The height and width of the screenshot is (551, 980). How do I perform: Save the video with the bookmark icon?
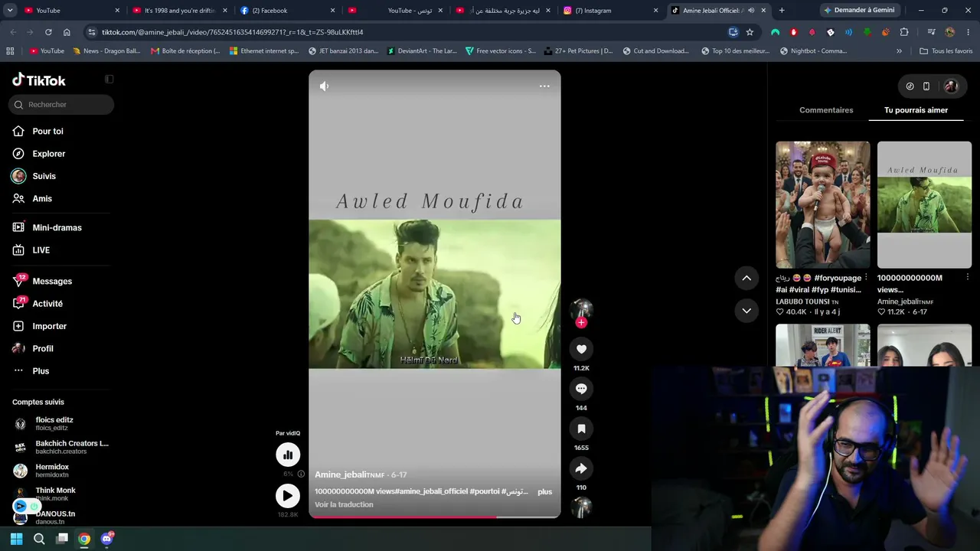pyautogui.click(x=581, y=429)
